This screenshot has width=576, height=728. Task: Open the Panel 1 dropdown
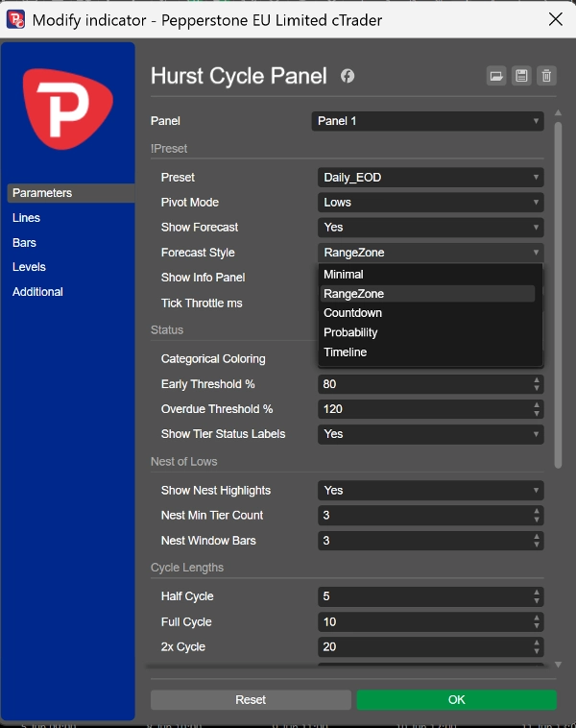[x=427, y=121]
